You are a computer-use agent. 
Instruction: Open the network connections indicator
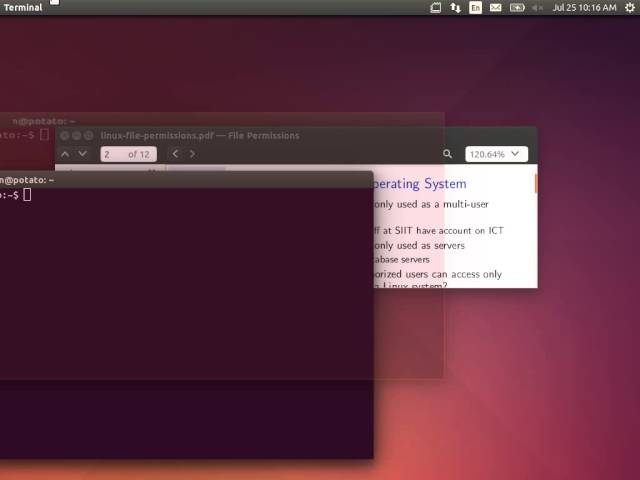[x=456, y=7]
